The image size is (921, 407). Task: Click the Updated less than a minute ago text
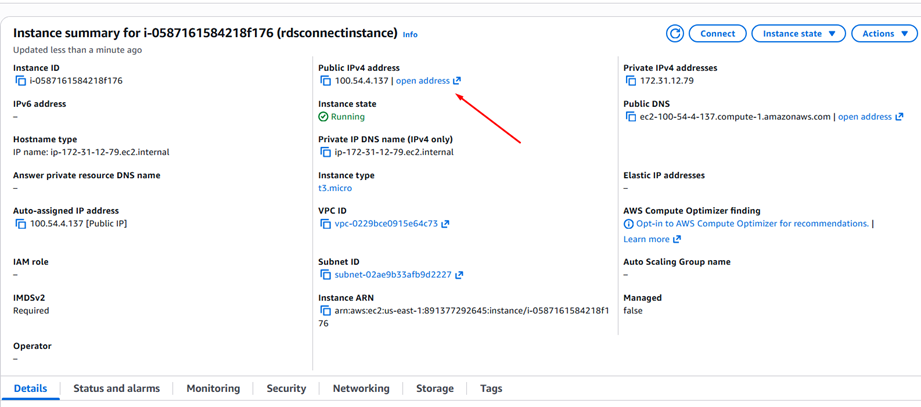78,50
